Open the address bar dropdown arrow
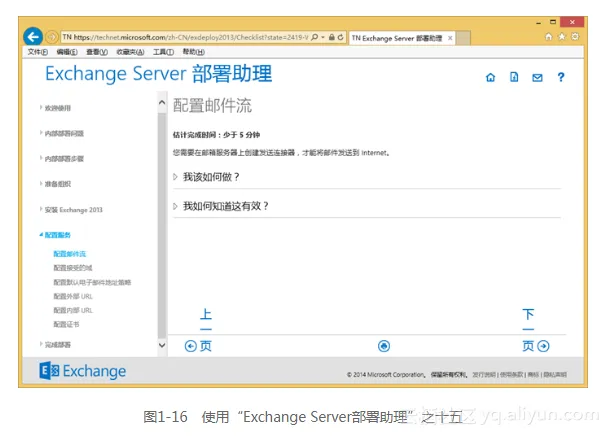This screenshot has height=436, width=610. [323, 37]
